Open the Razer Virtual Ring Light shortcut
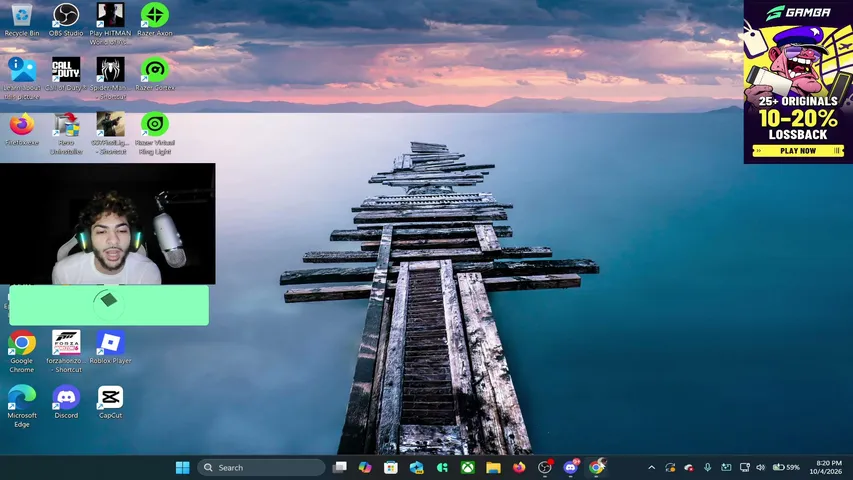 [154, 133]
